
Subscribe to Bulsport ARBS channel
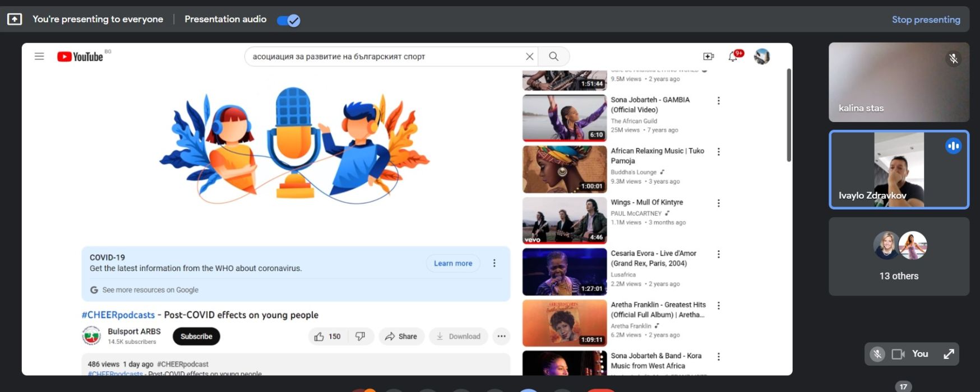coord(196,337)
